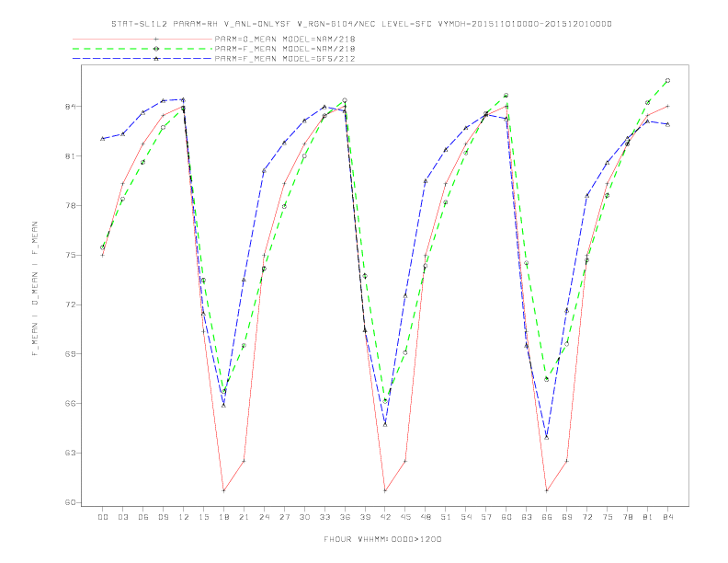728x563 pixels.
Task: Click y-axis tick label 63
Action: [x=71, y=453]
